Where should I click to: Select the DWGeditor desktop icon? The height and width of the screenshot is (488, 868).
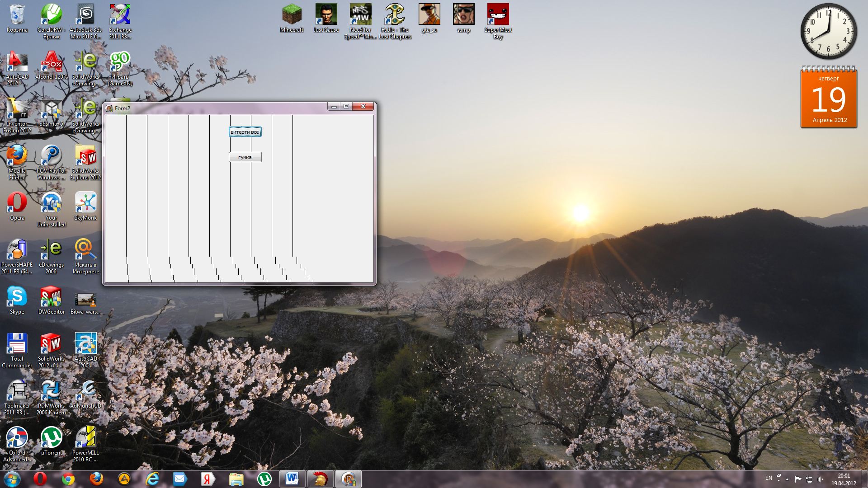tap(52, 300)
